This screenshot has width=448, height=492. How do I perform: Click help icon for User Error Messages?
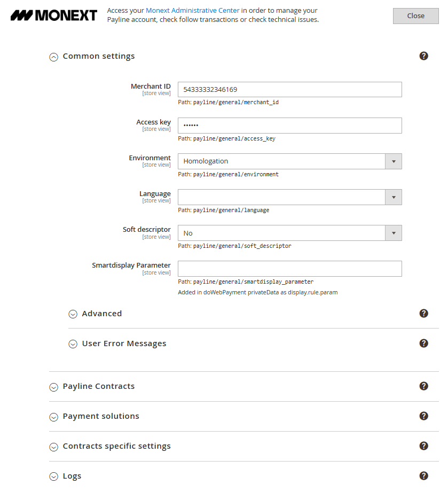tap(423, 343)
